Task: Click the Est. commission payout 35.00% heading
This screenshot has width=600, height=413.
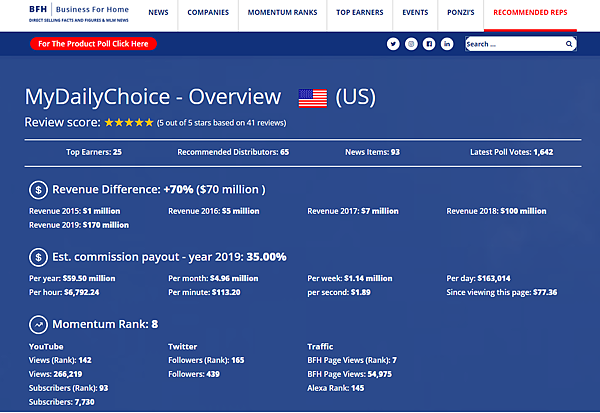Action: (x=169, y=257)
